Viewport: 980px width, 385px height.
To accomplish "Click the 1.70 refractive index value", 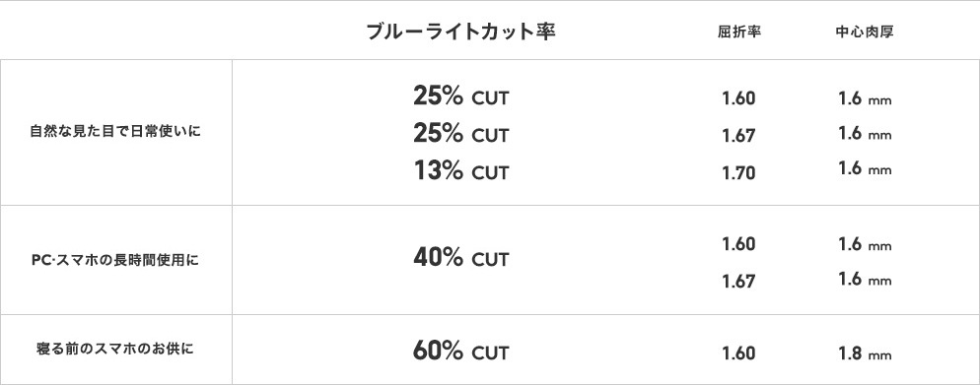I will click(738, 173).
